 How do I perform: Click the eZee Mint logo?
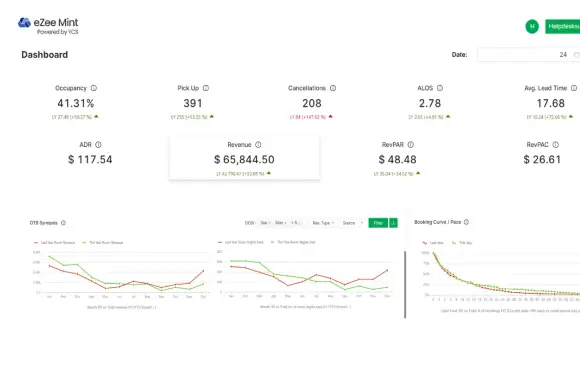pos(48,26)
